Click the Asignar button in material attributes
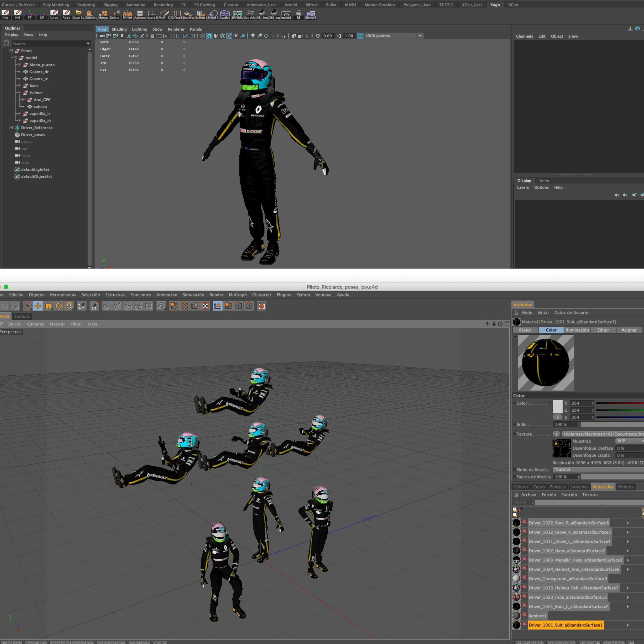 pyautogui.click(x=629, y=330)
